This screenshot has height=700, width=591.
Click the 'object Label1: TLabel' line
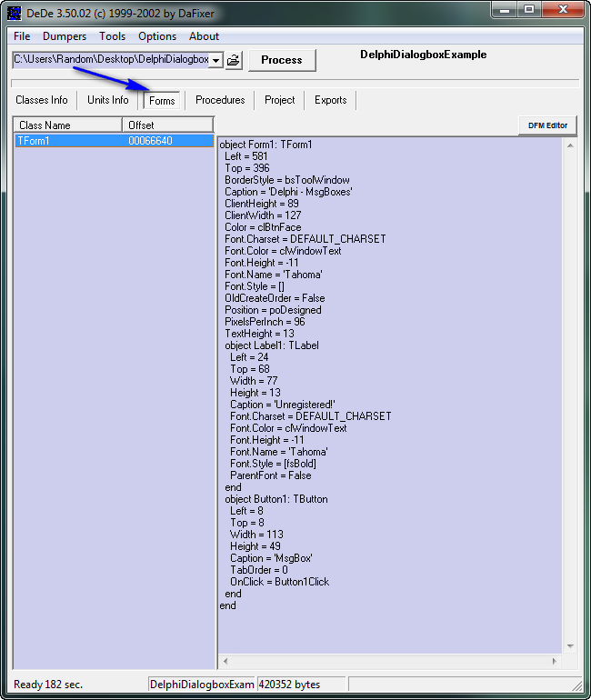[272, 345]
